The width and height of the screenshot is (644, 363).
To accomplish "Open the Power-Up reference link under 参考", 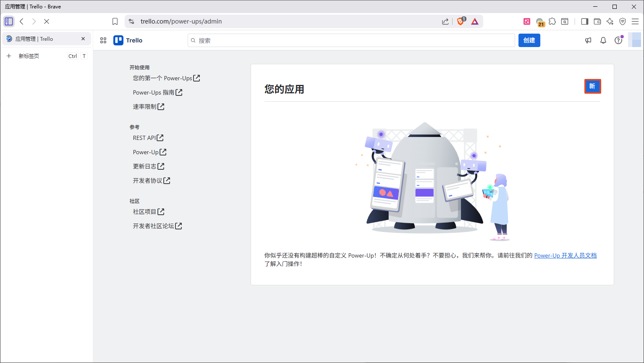I will pyautogui.click(x=149, y=152).
